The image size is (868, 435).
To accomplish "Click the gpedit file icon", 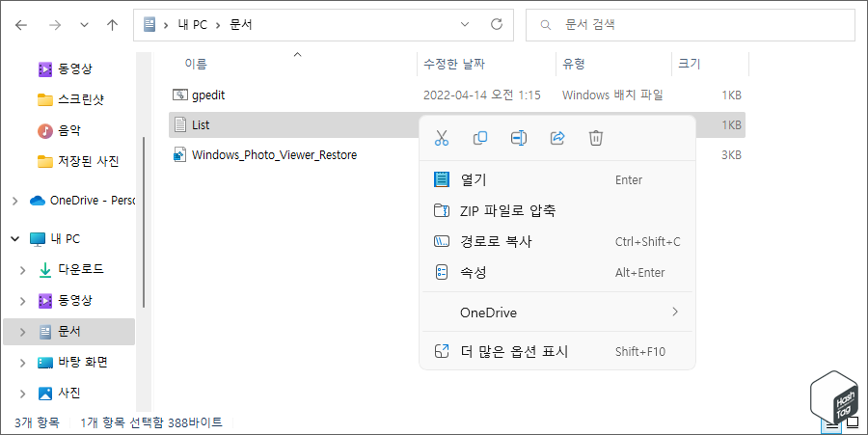I will tap(180, 95).
